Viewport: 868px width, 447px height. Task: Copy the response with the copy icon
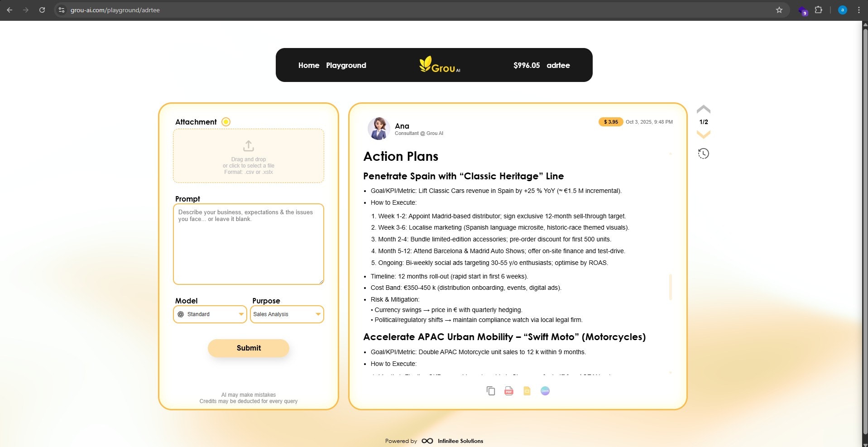coord(490,391)
